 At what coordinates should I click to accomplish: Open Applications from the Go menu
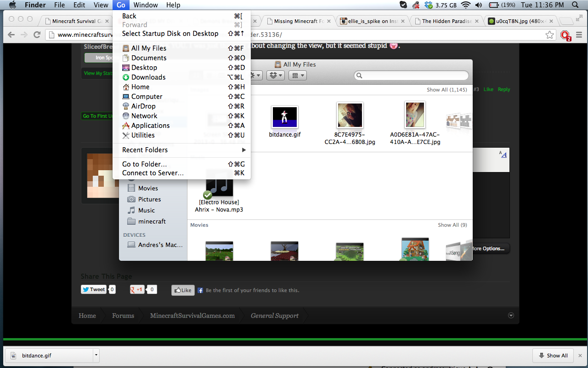click(181, 126)
